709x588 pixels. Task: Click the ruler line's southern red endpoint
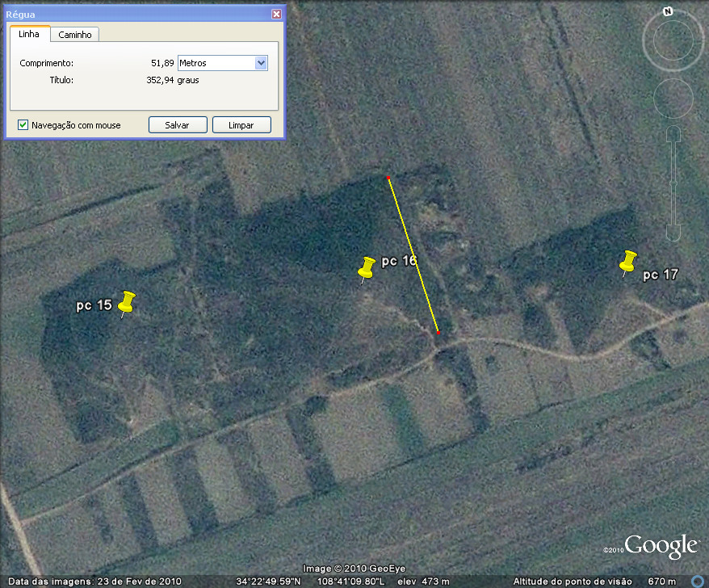coord(438,332)
